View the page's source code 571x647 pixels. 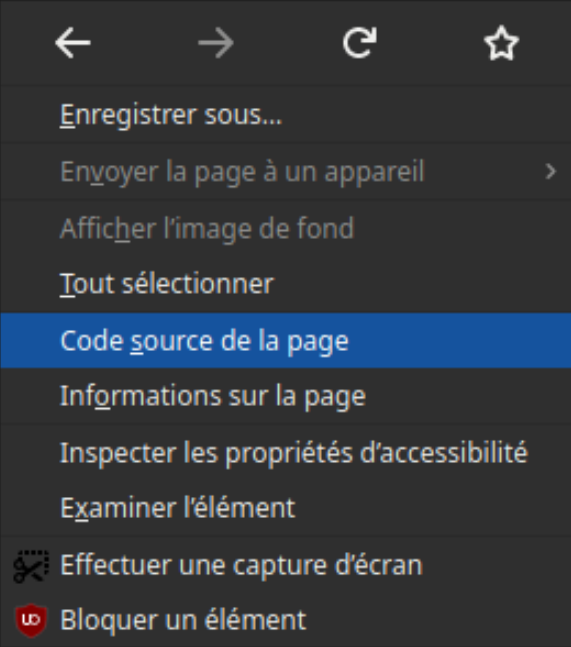coord(286,340)
